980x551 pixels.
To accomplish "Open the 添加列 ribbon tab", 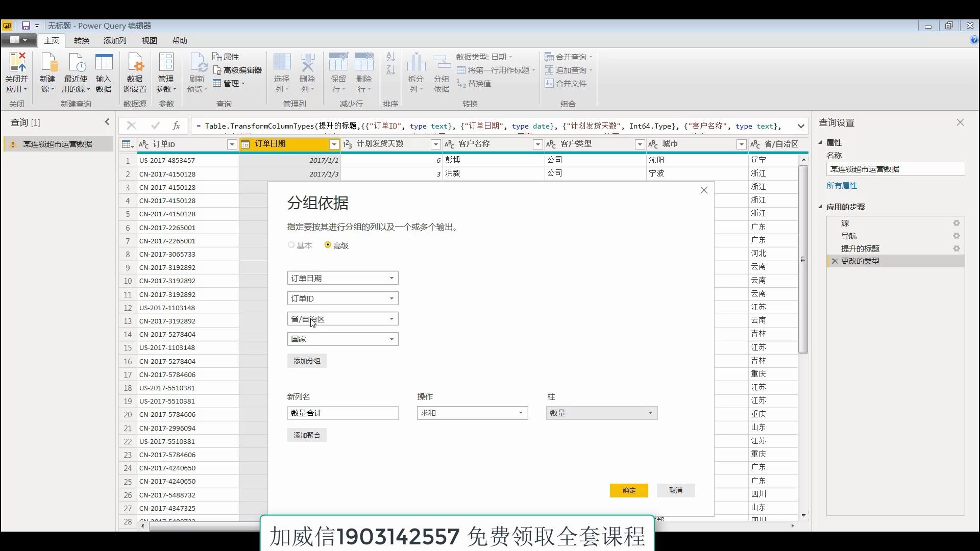I will (x=115, y=40).
